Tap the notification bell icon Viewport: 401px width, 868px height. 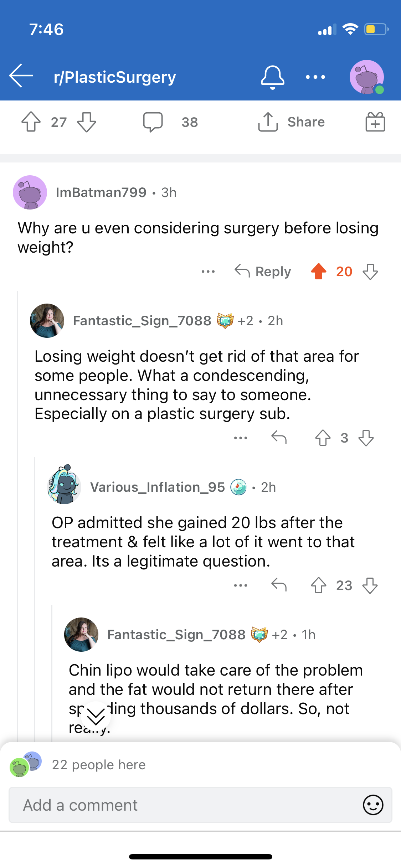coord(273,77)
